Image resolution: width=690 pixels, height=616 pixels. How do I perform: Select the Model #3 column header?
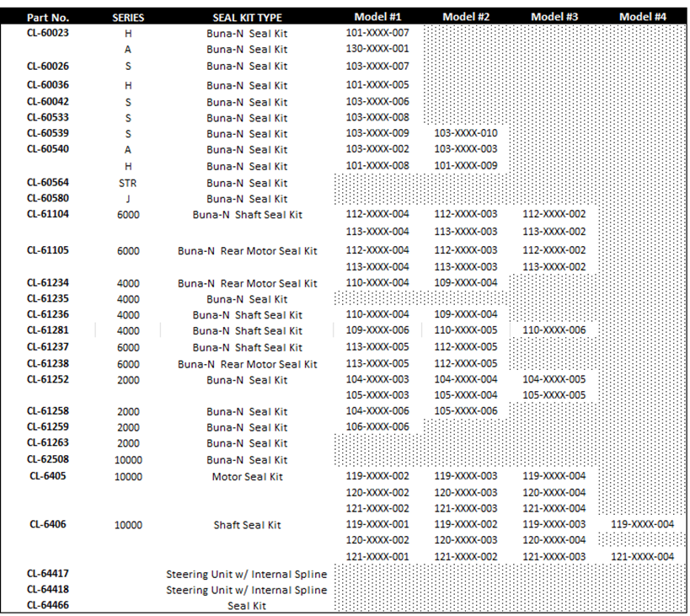[x=554, y=17]
